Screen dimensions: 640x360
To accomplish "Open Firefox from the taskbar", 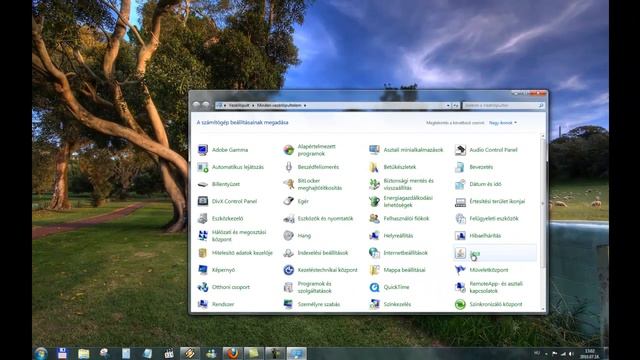I will [232, 353].
